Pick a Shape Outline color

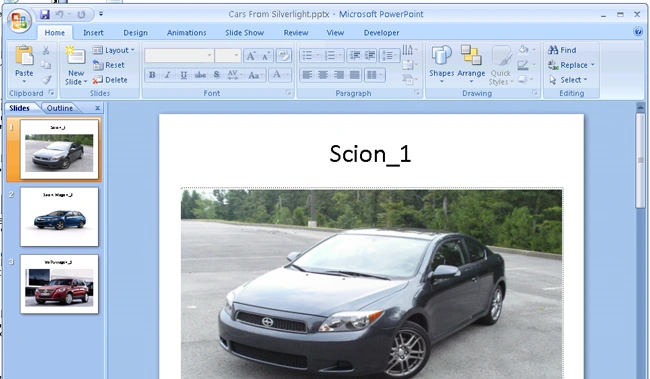pyautogui.click(x=527, y=65)
